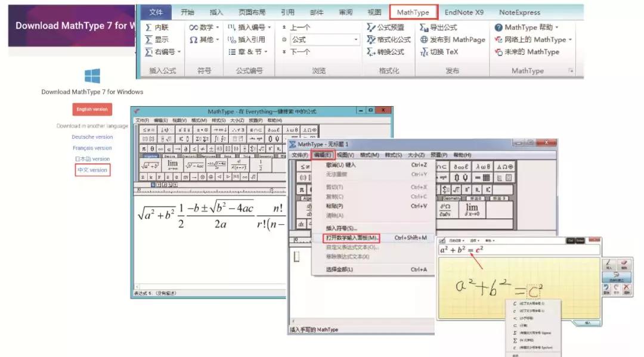Open the 中文 version download link

(x=92, y=170)
